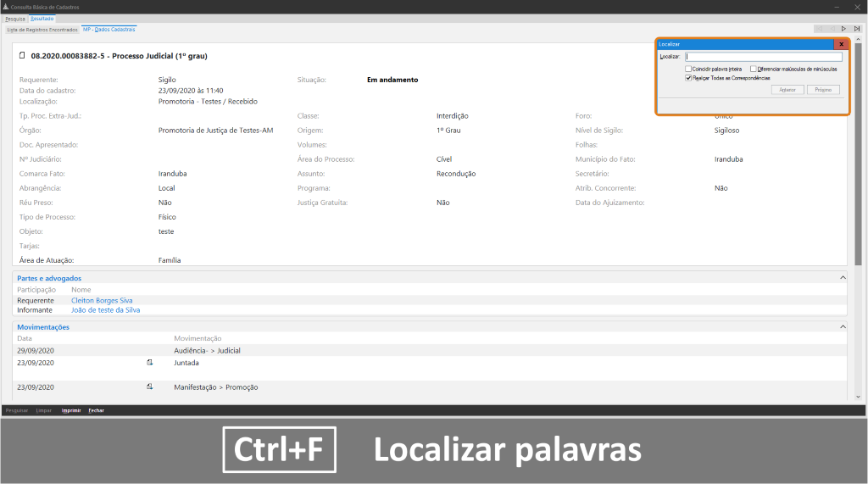Enable Diferenciar maiúsculas de minúsculas checkbox
This screenshot has height=484, width=868.
[x=753, y=69]
